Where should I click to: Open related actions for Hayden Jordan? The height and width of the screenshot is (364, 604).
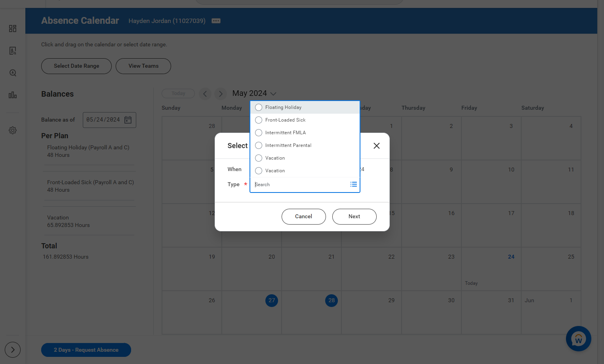coord(216,21)
